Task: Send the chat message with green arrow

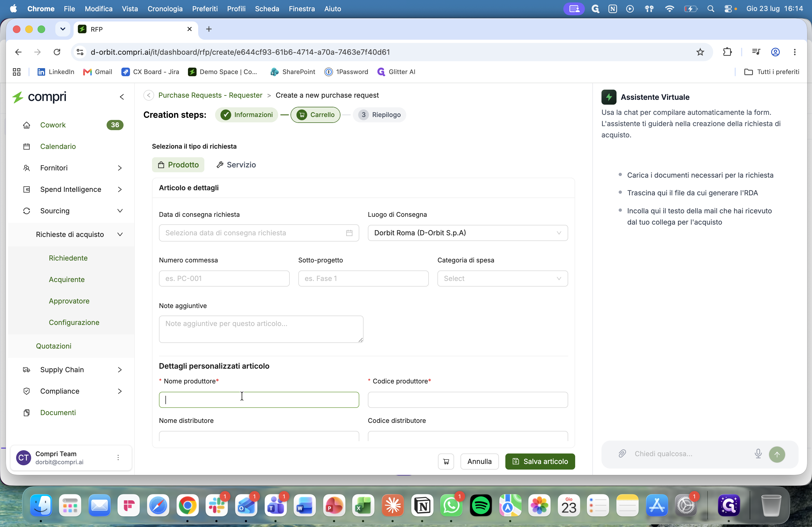Action: tap(777, 454)
